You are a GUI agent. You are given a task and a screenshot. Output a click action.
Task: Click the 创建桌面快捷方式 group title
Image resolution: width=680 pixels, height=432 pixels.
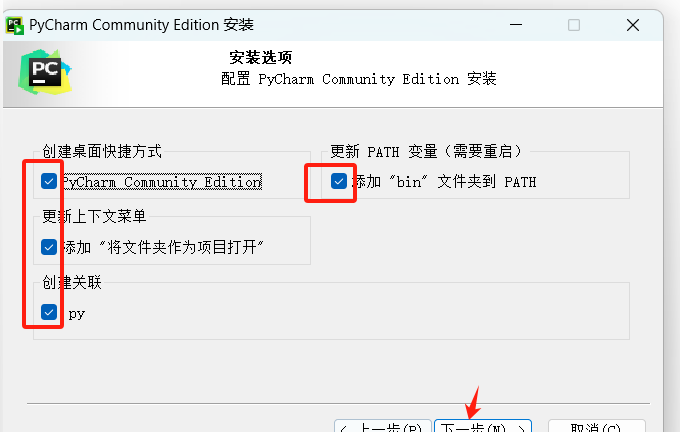pyautogui.click(x=102, y=151)
